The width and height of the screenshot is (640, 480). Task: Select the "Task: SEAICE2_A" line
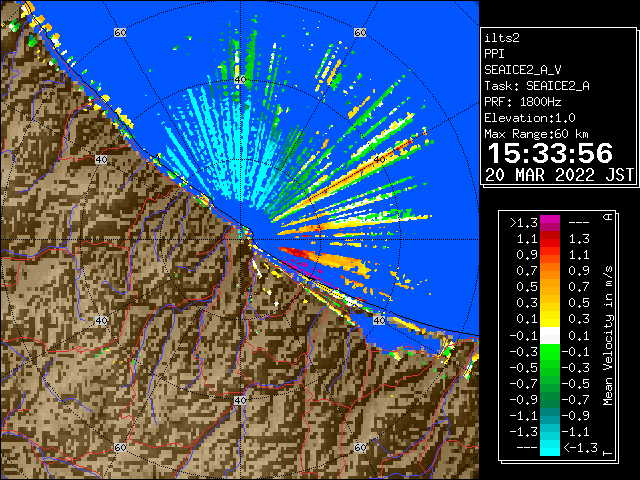(537, 86)
